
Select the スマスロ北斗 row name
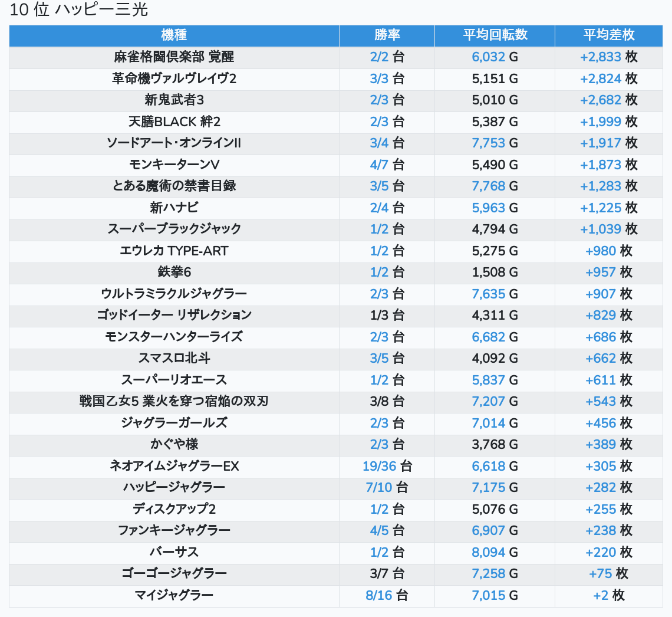tap(174, 359)
